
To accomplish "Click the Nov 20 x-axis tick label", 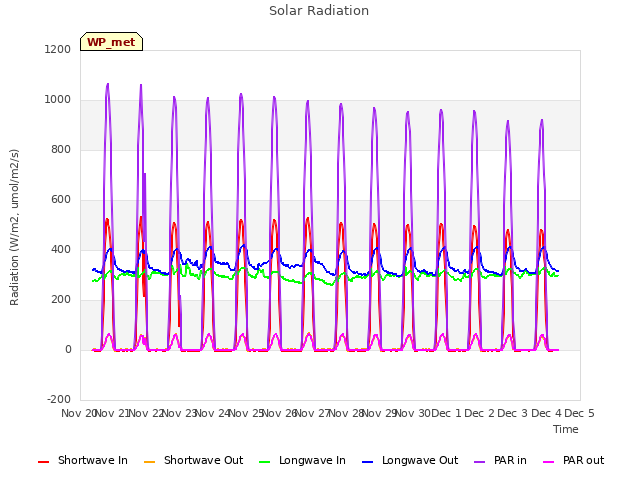I will (x=78, y=413).
